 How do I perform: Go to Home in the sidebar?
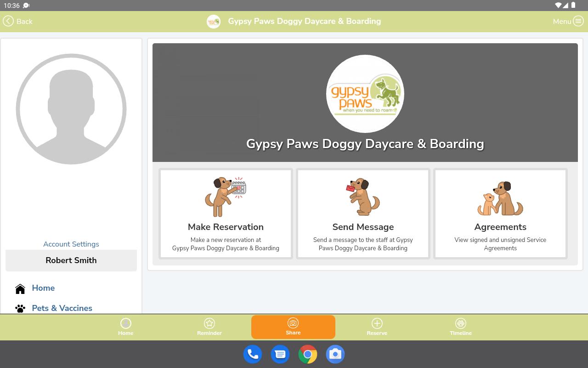43,288
